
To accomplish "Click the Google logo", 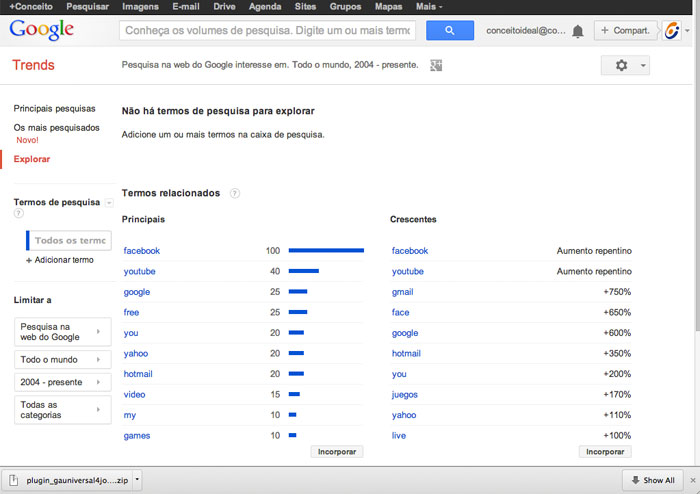I will click(42, 29).
